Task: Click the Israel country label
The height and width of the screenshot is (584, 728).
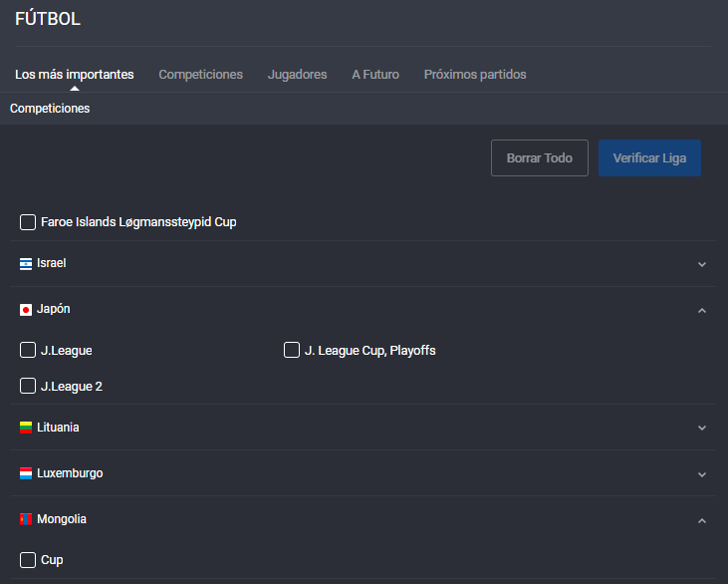Action: pyautogui.click(x=52, y=263)
